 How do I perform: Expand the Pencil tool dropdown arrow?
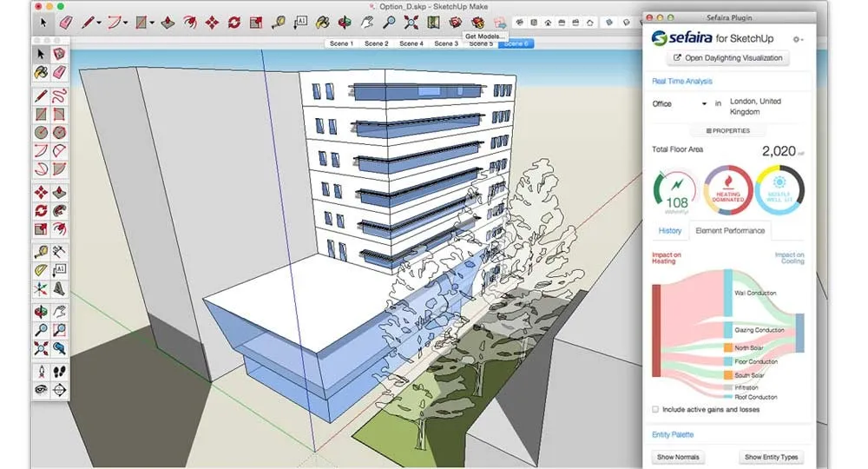99,23
